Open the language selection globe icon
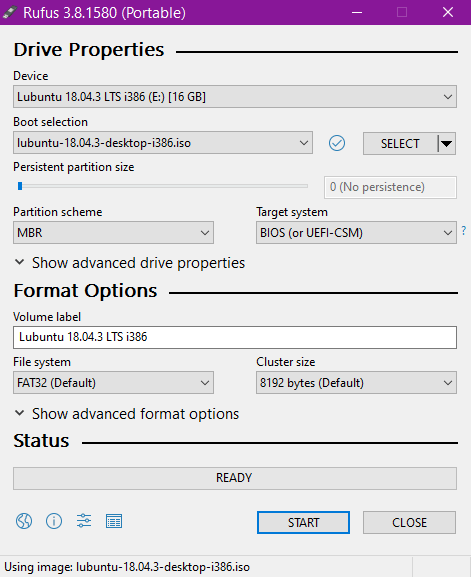Screen dimensions: 471x577 [24, 521]
